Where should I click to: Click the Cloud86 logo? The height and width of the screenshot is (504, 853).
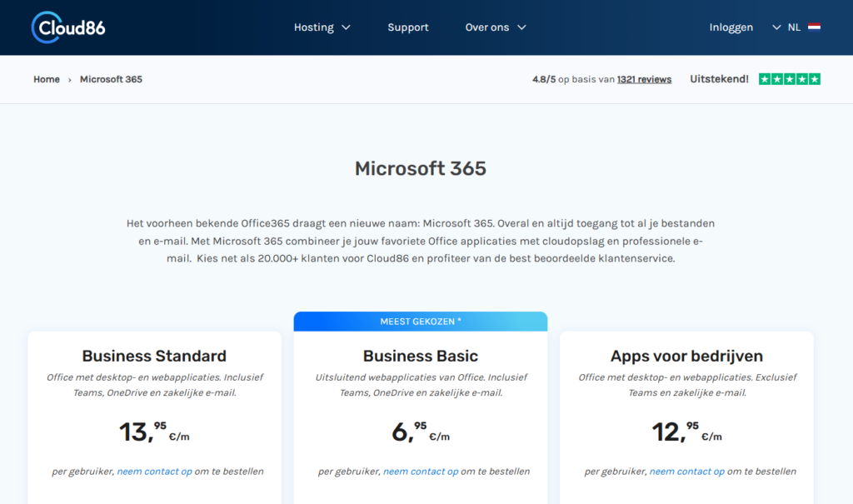(x=68, y=27)
